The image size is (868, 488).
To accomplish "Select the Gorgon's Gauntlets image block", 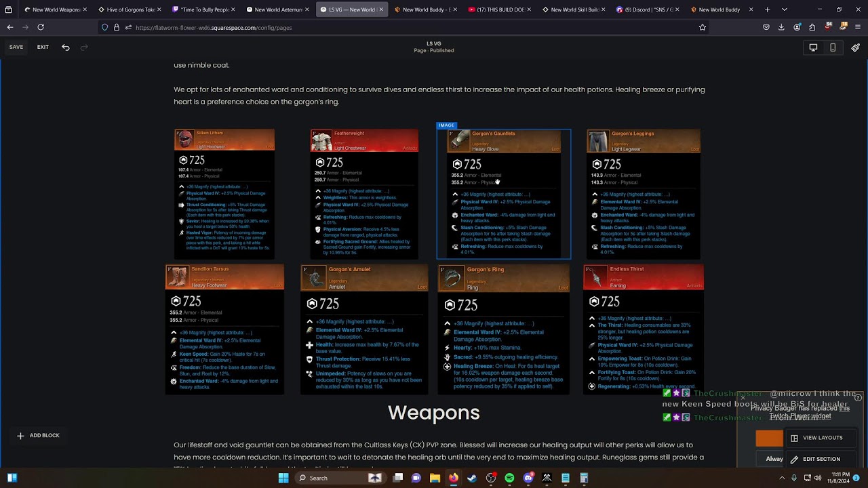I will [x=504, y=194].
